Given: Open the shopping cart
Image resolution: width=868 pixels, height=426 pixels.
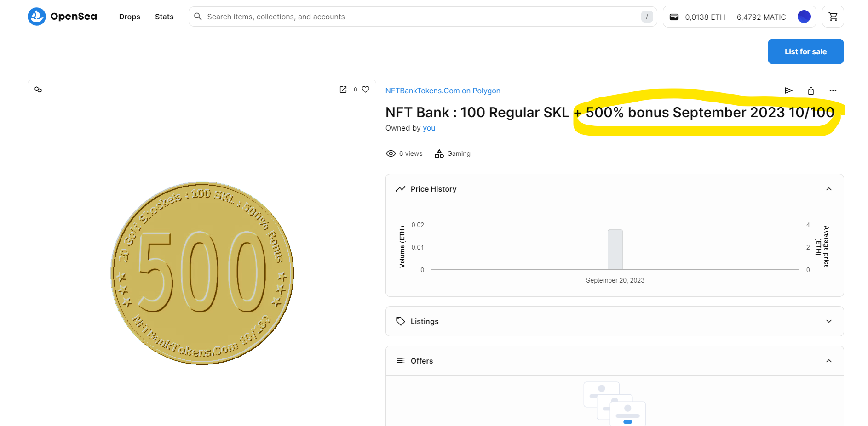Looking at the screenshot, I should pos(833,17).
